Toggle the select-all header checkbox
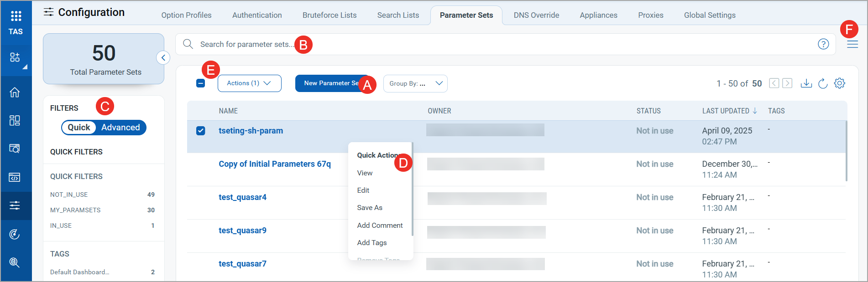The height and width of the screenshot is (282, 868). point(201,83)
